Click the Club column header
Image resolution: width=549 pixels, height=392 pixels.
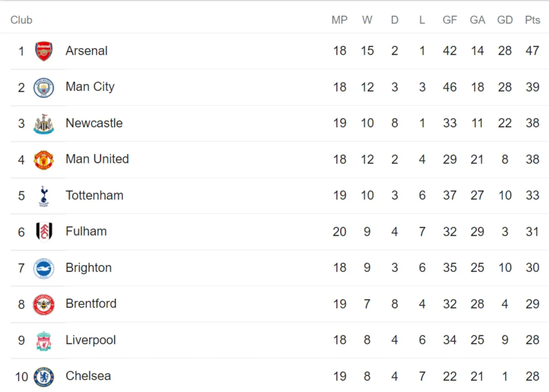21,20
